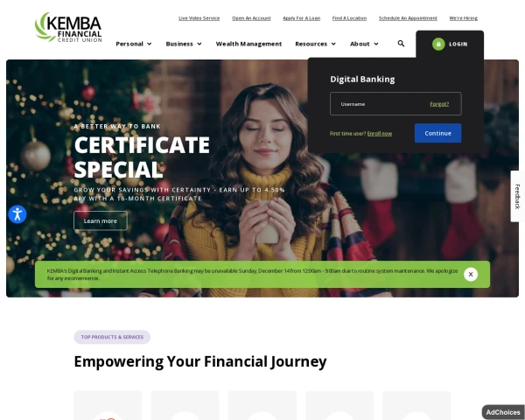Click the We're Hiring link
This screenshot has height=420, width=525.
point(464,18)
